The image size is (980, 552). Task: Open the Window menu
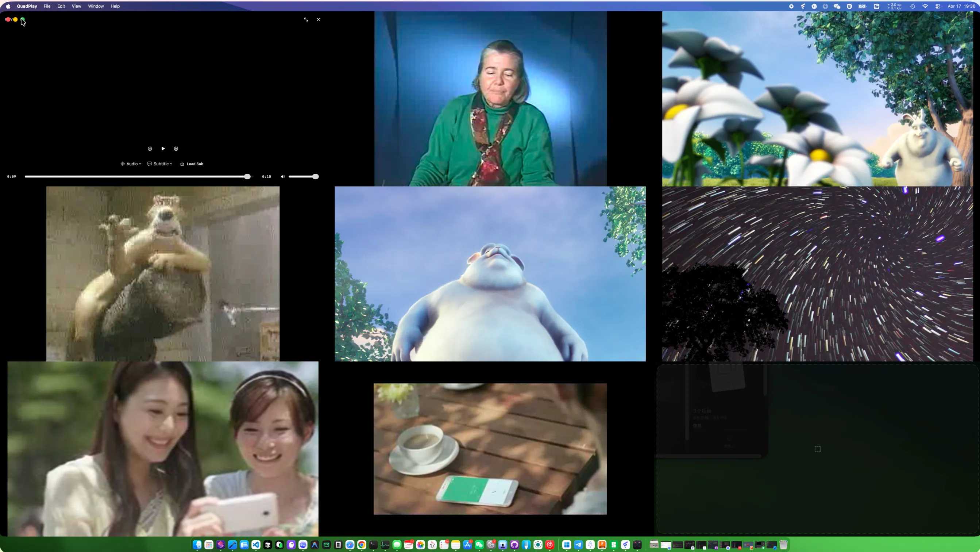(96, 6)
